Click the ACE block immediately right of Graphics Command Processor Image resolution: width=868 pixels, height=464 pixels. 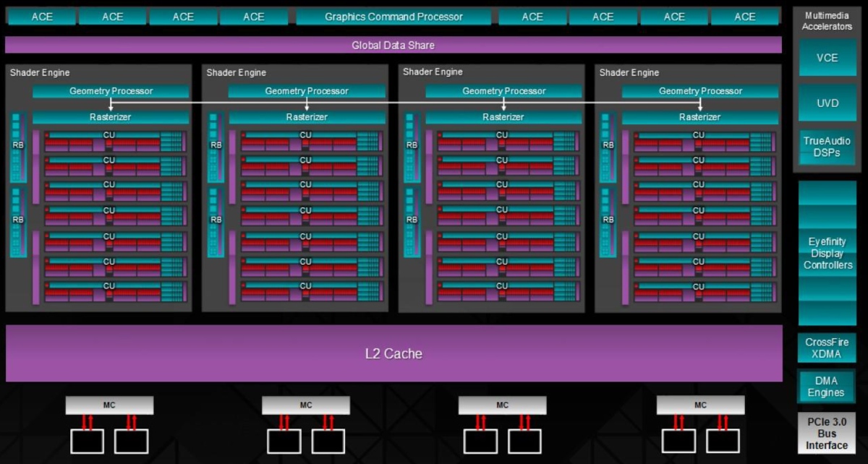pos(532,17)
